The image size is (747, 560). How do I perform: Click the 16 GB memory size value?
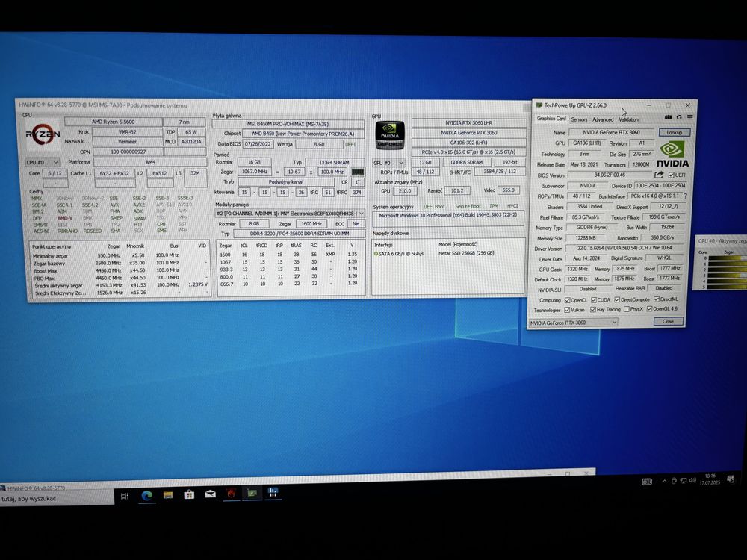(x=255, y=162)
